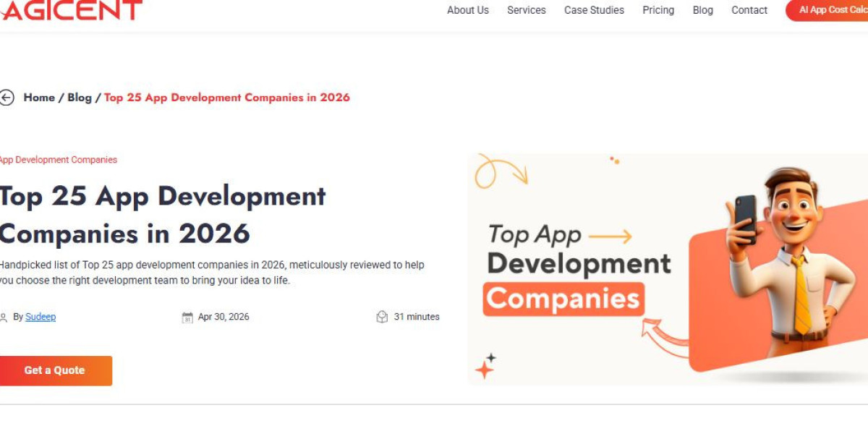Viewport: 868px width, 434px height.
Task: Go to Case Studies page
Action: [x=594, y=10]
